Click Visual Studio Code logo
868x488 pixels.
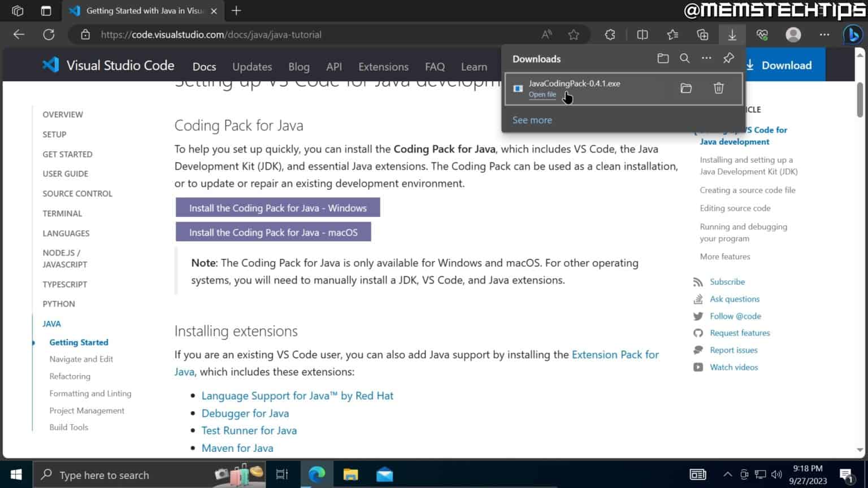108,65
